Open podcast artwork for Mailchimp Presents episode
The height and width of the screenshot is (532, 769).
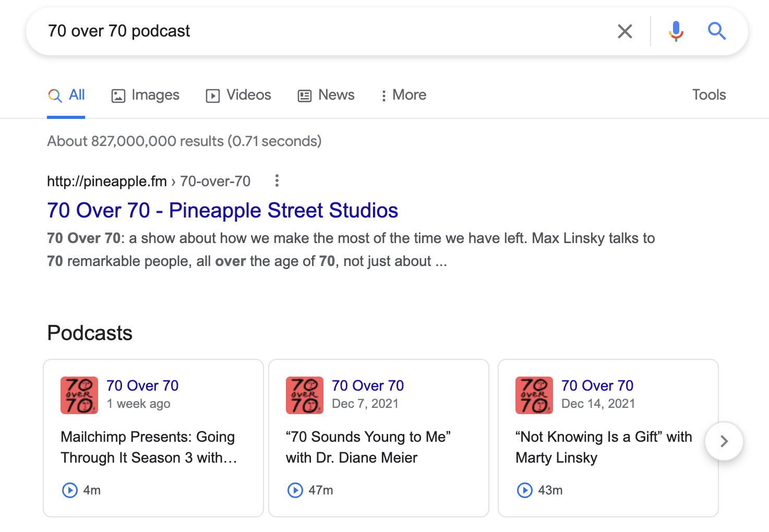tap(79, 395)
